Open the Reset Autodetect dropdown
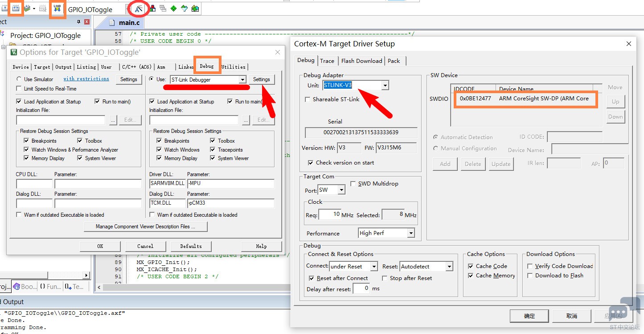The width and height of the screenshot is (644, 334). click(x=449, y=267)
